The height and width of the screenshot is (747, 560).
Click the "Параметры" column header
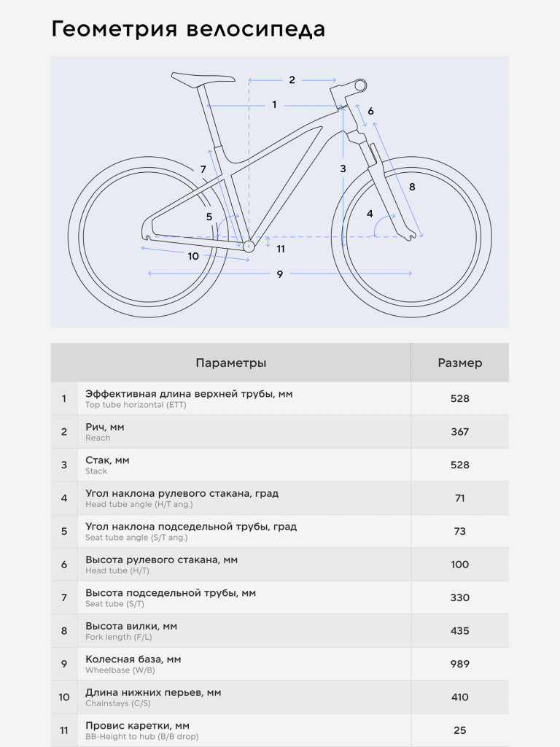click(230, 363)
